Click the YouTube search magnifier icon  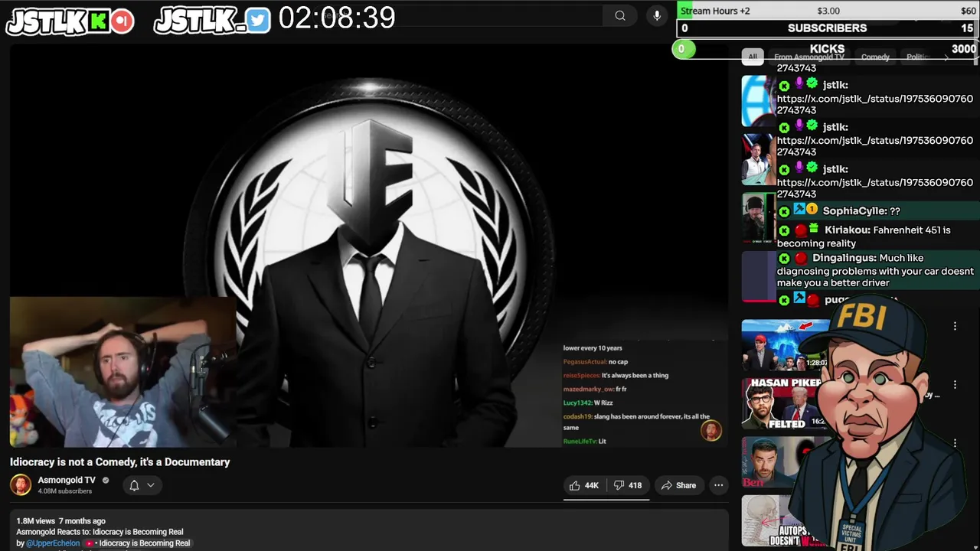click(x=620, y=15)
